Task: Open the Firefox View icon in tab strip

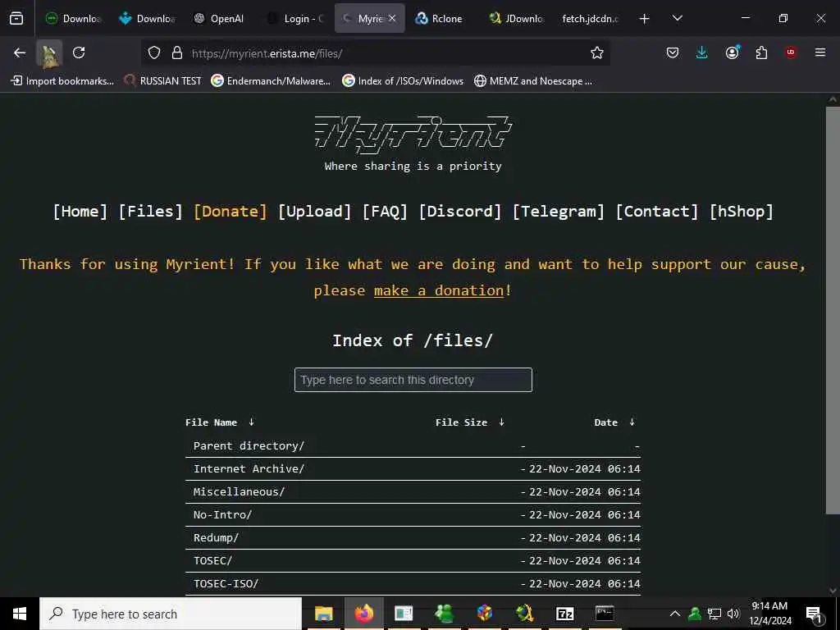Action: 16,18
